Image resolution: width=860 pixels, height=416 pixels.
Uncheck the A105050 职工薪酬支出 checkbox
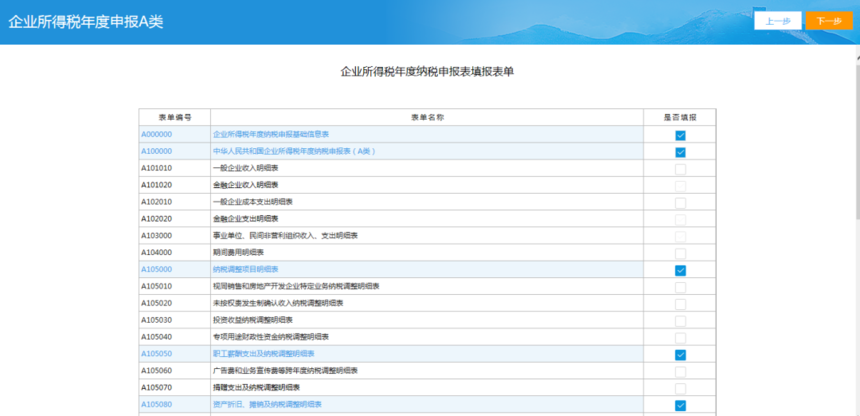680,355
